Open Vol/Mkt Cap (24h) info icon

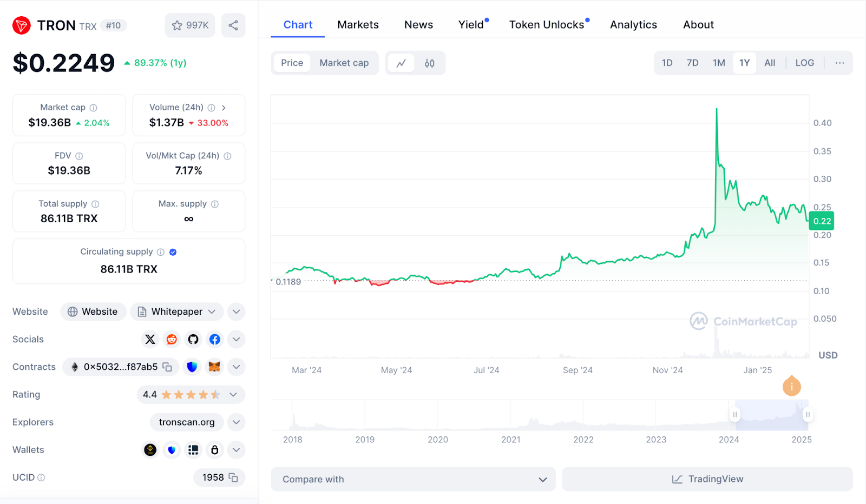(227, 156)
